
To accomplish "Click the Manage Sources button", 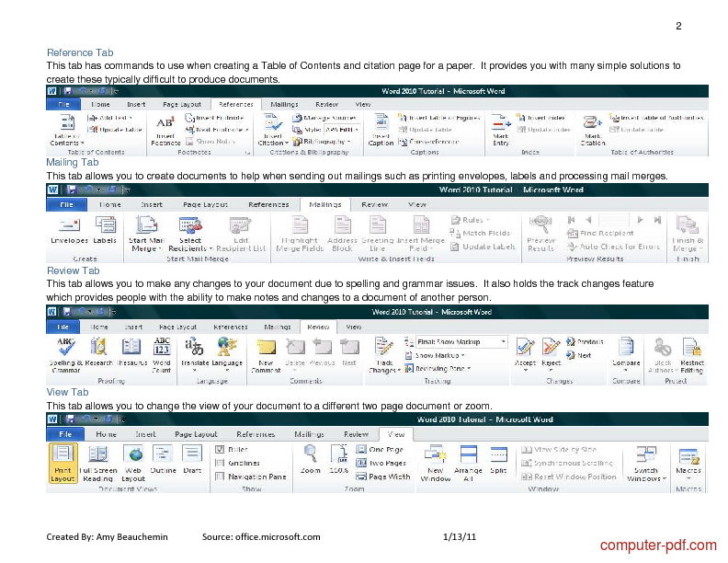I will (324, 118).
